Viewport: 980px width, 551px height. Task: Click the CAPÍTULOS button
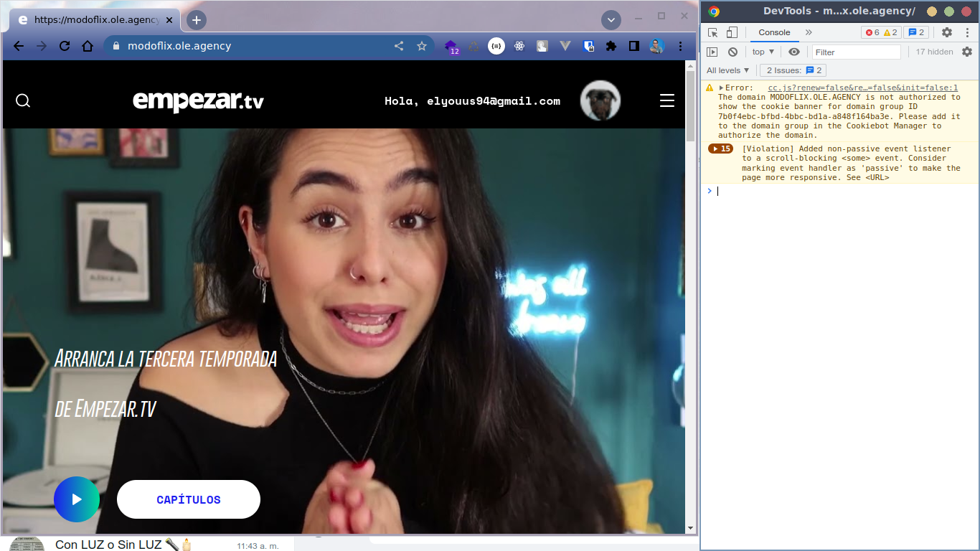188,499
